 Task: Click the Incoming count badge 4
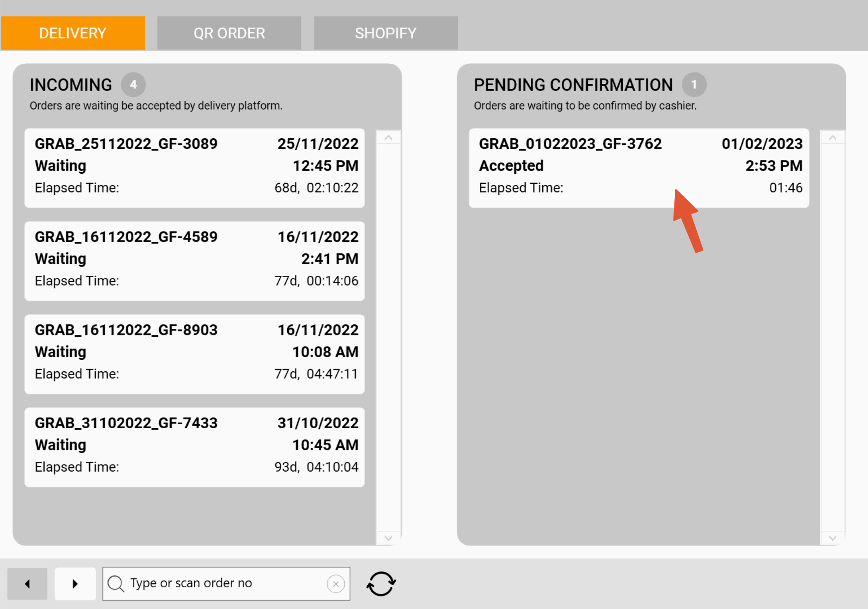click(x=133, y=84)
